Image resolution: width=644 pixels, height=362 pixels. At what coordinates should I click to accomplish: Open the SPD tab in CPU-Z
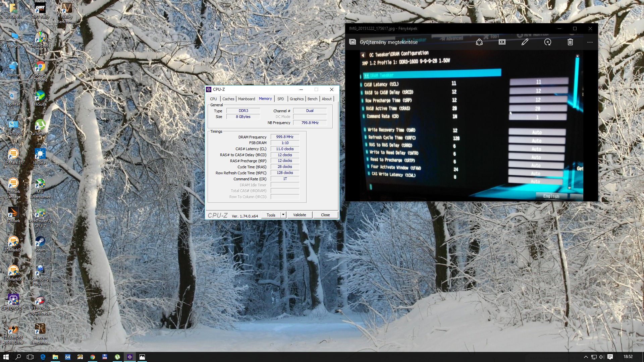pyautogui.click(x=281, y=99)
